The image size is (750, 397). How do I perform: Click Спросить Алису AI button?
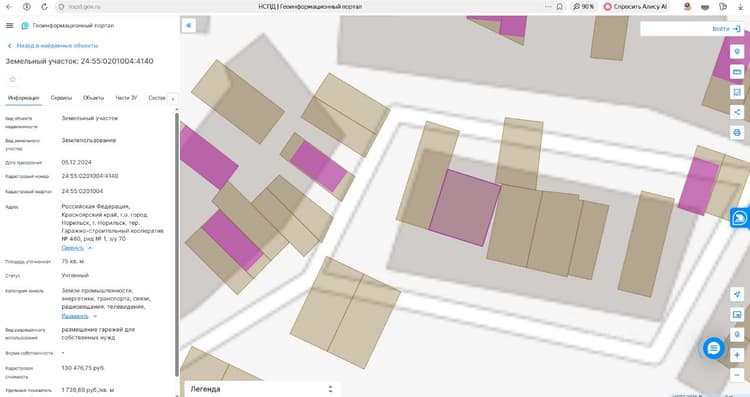pos(635,7)
